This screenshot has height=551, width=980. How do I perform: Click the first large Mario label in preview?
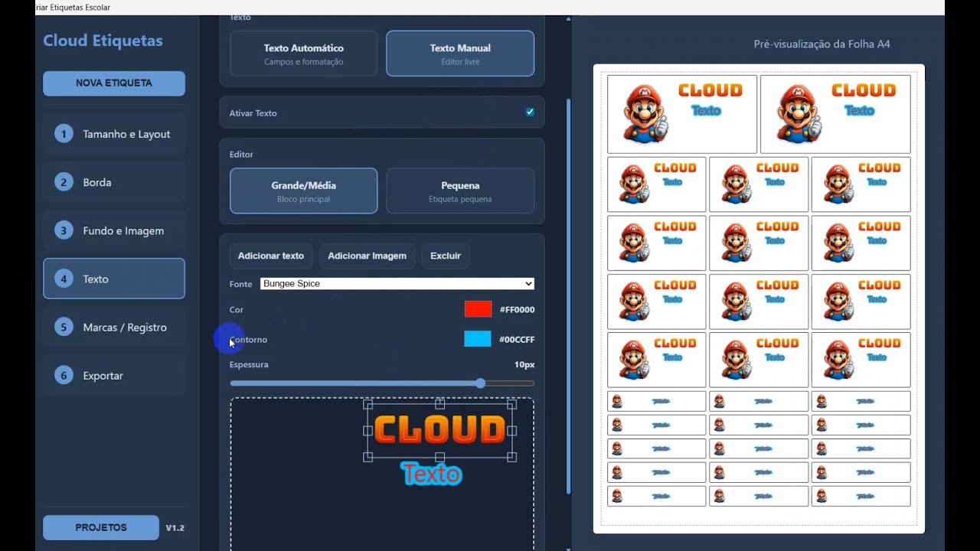tap(682, 114)
